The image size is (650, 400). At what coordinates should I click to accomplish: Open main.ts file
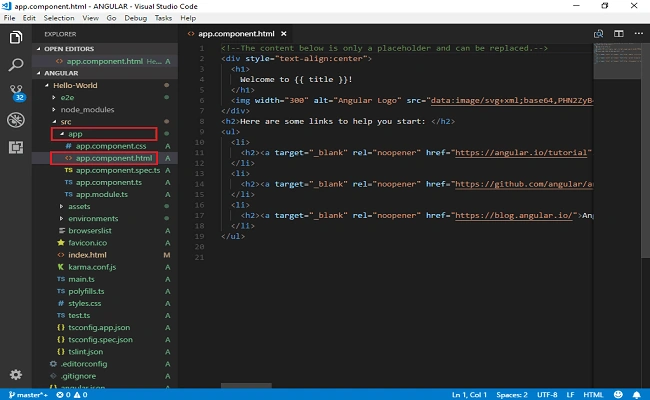click(x=105, y=279)
